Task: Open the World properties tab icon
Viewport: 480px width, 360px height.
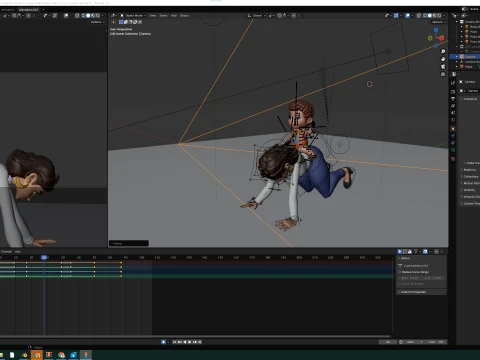Action: click(453, 120)
